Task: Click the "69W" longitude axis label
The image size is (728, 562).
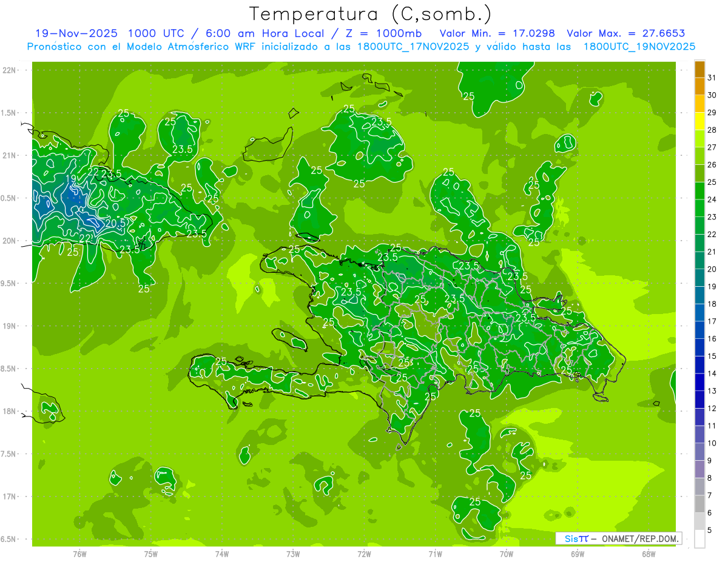Action: [578, 554]
